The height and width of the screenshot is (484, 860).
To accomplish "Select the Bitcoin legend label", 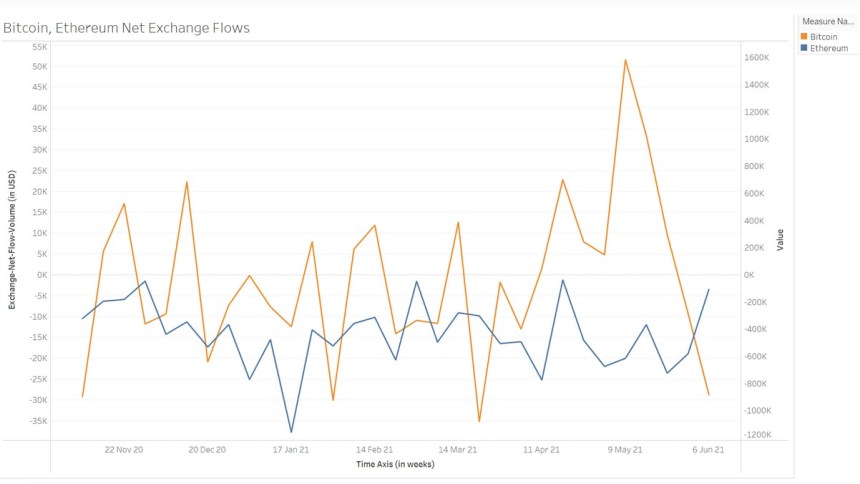I will pyautogui.click(x=824, y=37).
